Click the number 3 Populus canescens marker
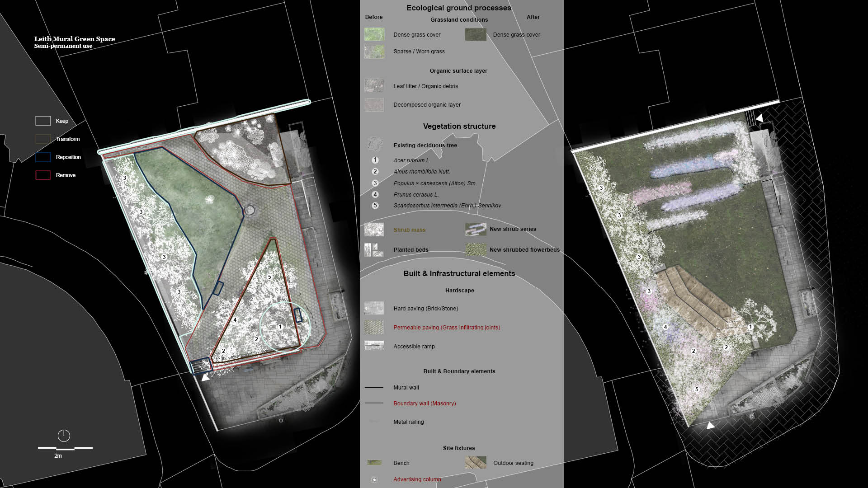 coord(375,183)
